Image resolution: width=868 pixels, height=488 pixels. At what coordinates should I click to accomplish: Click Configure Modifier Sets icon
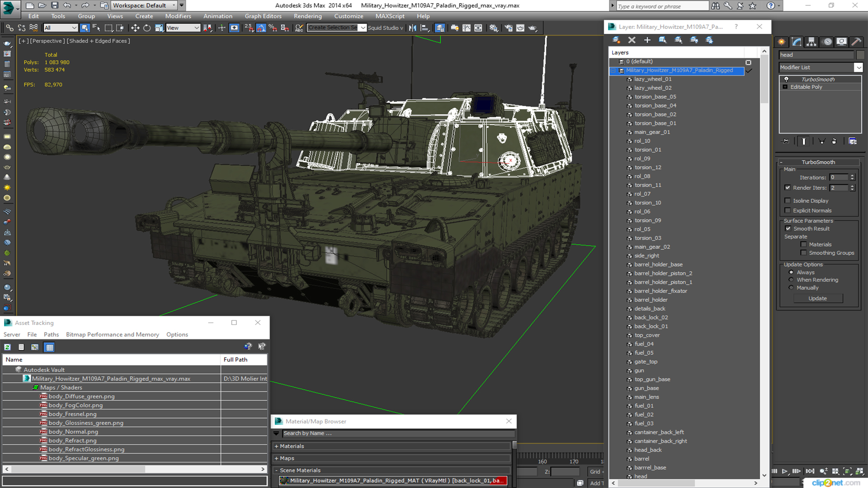(x=853, y=141)
